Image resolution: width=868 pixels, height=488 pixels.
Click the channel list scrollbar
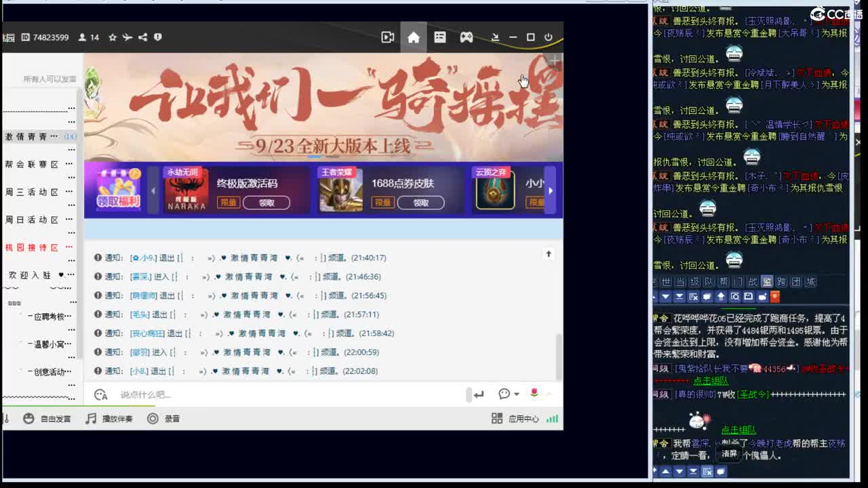point(79,224)
